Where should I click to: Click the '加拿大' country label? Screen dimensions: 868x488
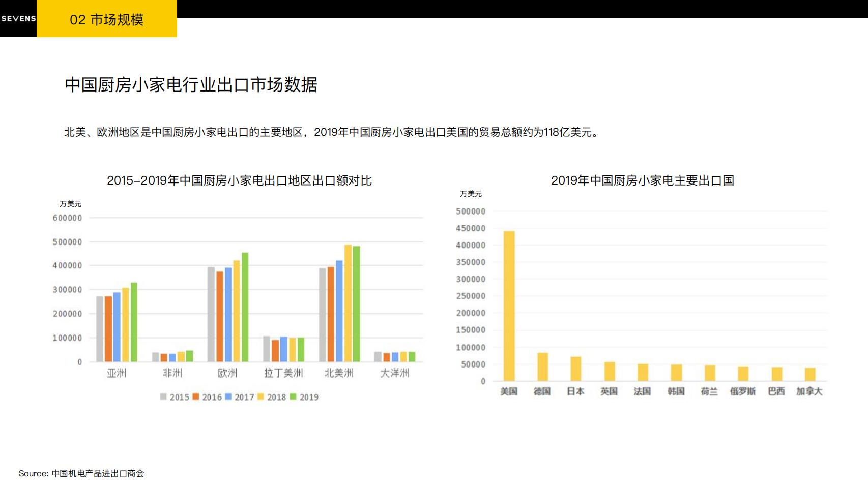coord(809,391)
